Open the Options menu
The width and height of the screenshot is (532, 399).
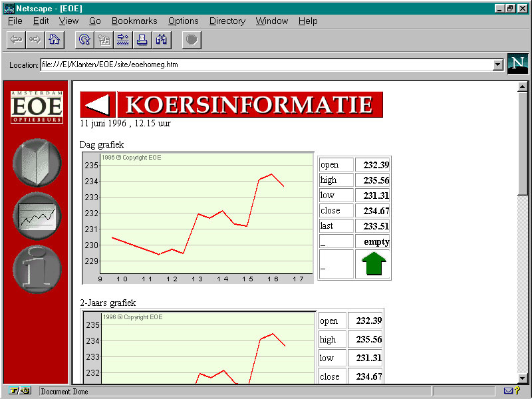point(184,21)
